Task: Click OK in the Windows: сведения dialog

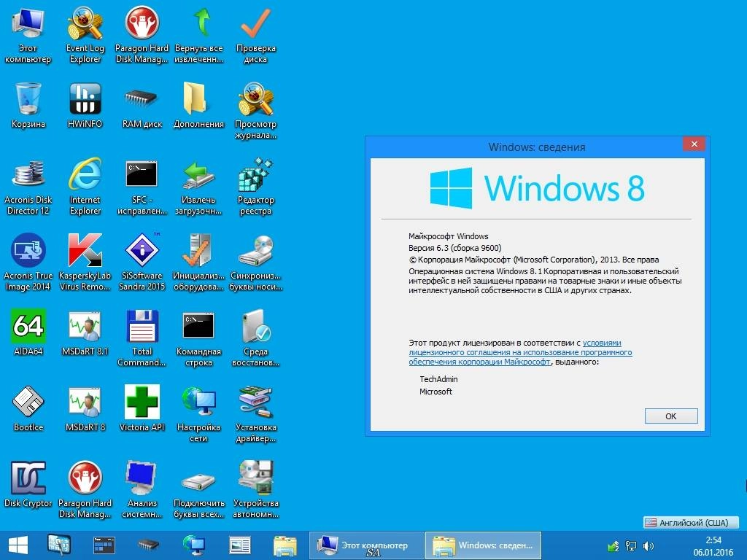Action: coord(671,416)
